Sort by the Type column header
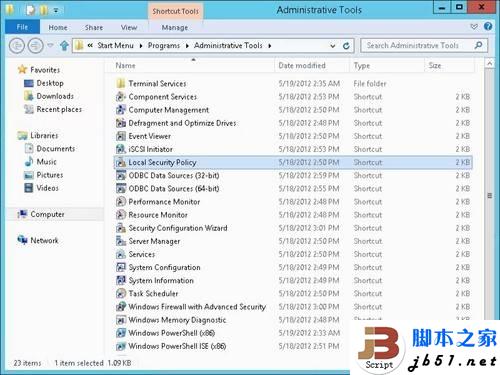 click(x=387, y=66)
